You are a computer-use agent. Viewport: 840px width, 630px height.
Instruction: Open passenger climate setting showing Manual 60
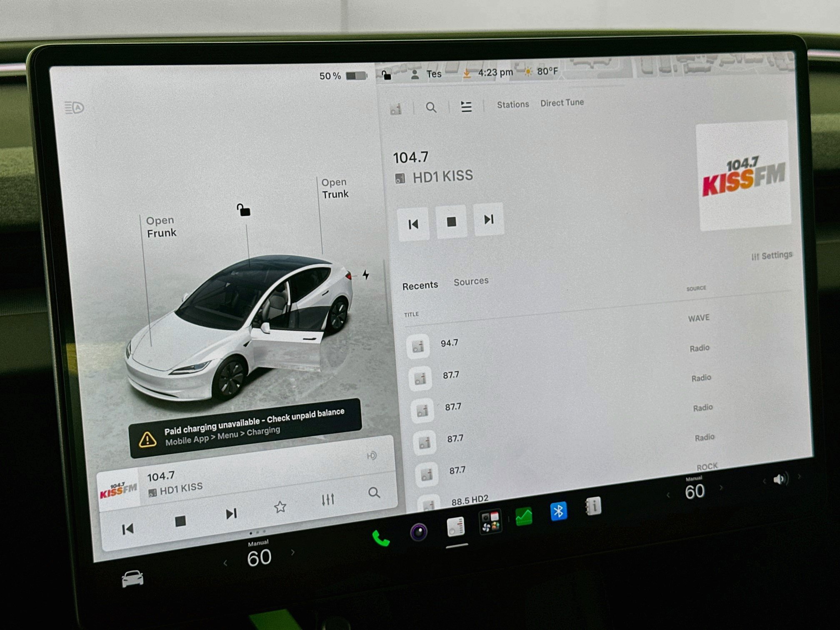click(695, 488)
